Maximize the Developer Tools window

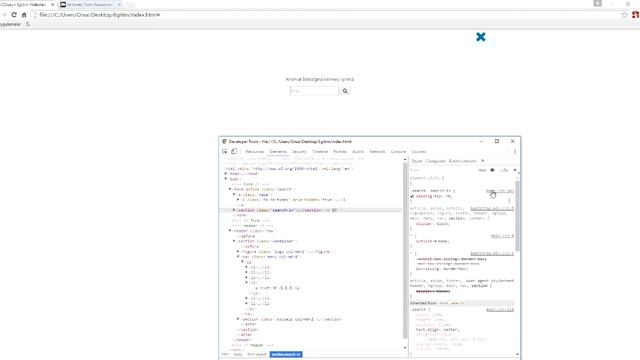(x=497, y=141)
